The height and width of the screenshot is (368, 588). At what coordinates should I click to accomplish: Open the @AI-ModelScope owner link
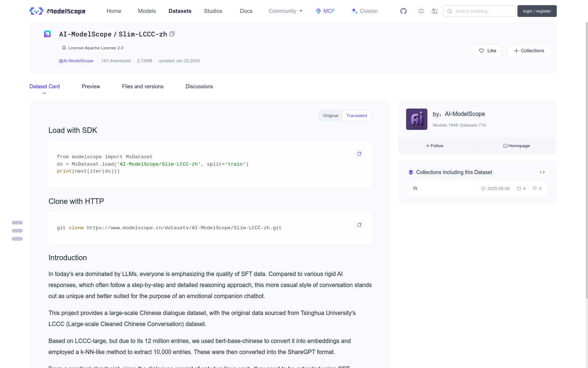point(76,61)
